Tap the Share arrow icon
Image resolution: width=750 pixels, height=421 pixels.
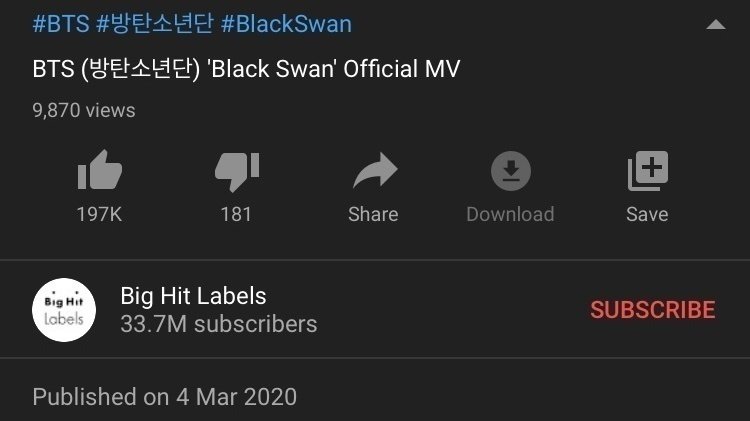(375, 170)
